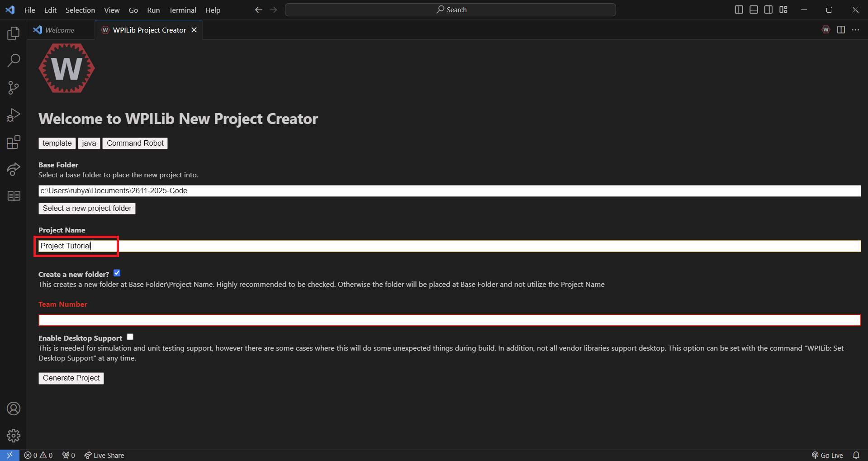This screenshot has width=868, height=461.
Task: Open the Explorer view in activity bar
Action: coord(14,33)
